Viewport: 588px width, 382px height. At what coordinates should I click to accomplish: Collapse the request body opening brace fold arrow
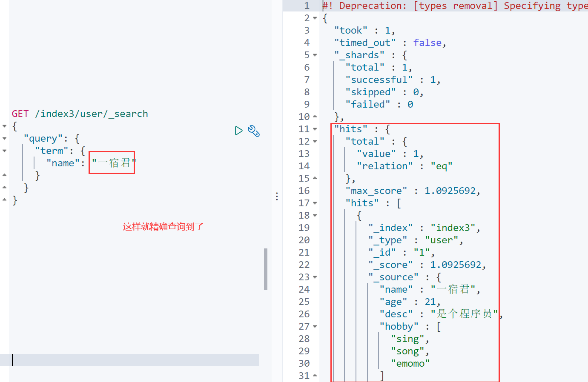(x=4, y=126)
